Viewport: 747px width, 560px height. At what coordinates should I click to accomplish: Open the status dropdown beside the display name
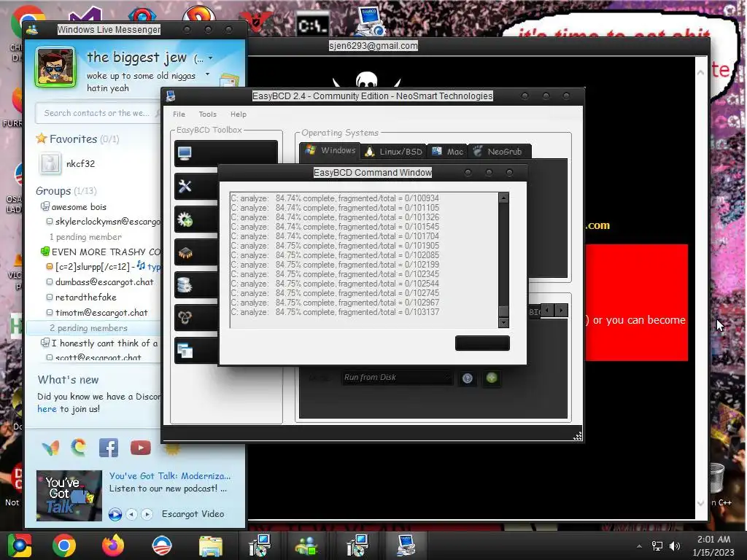click(x=211, y=58)
